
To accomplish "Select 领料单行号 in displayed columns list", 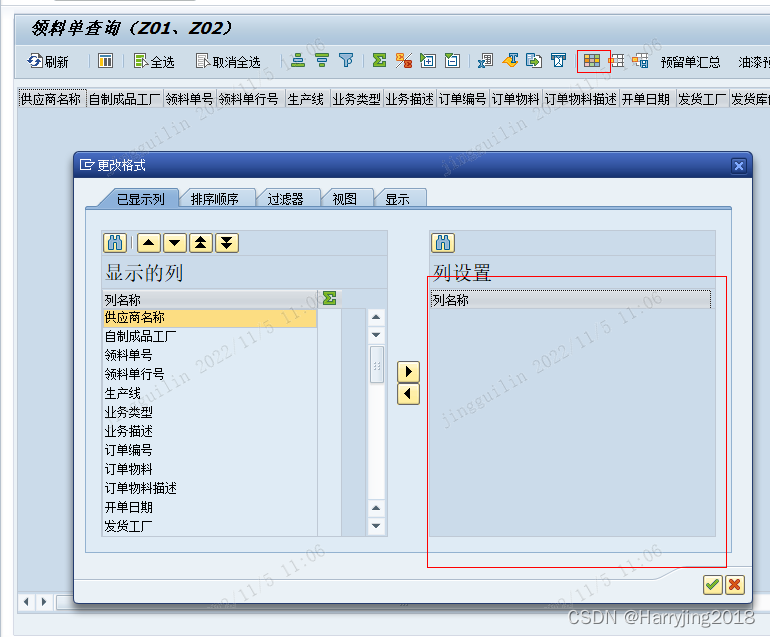I will tap(210, 374).
